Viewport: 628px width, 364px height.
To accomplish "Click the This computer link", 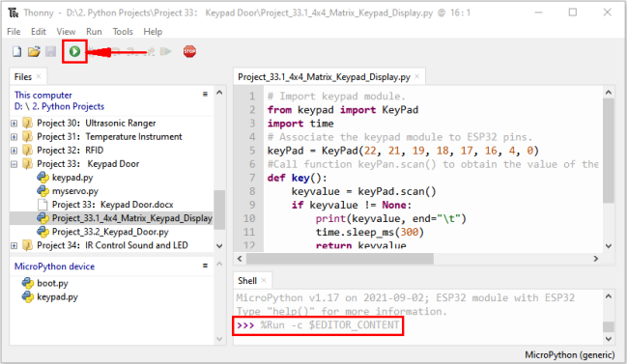I will (x=43, y=96).
